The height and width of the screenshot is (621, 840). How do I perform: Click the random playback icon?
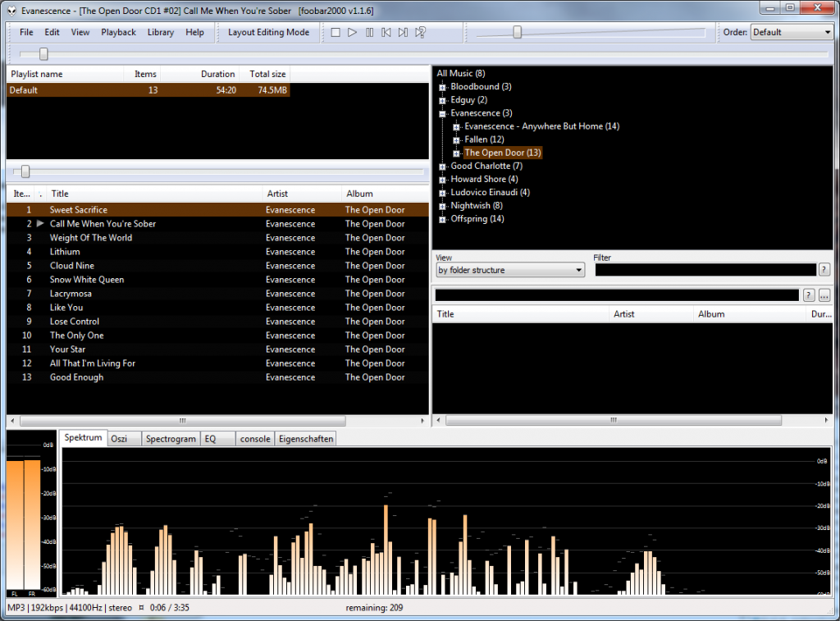click(421, 33)
